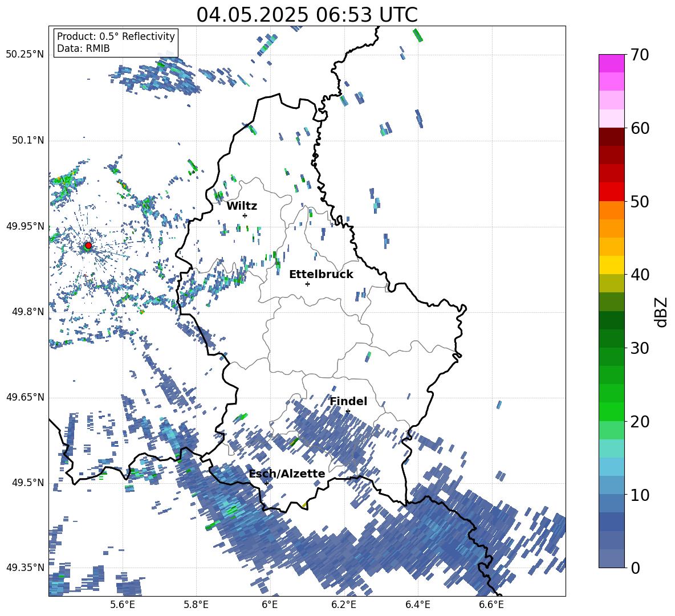
Task: Click the 50 dBZ colorbar tick label
Action: pos(639,201)
